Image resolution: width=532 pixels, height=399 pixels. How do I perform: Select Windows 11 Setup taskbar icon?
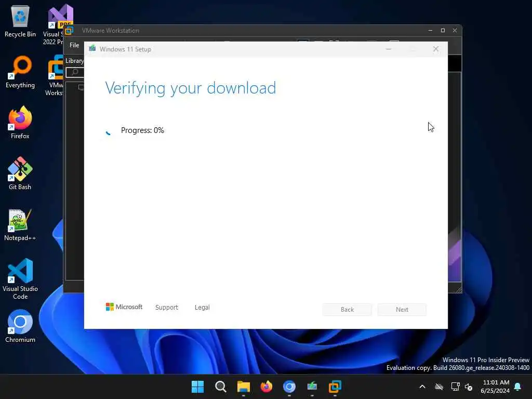point(312,387)
